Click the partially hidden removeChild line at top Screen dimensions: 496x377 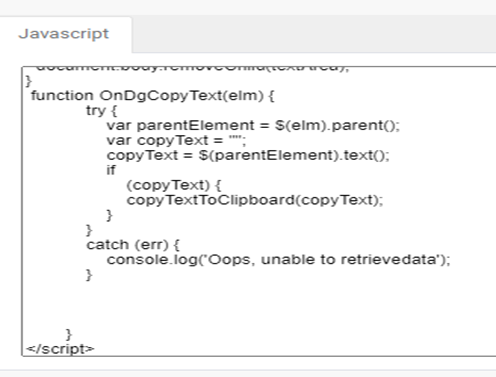point(192,68)
